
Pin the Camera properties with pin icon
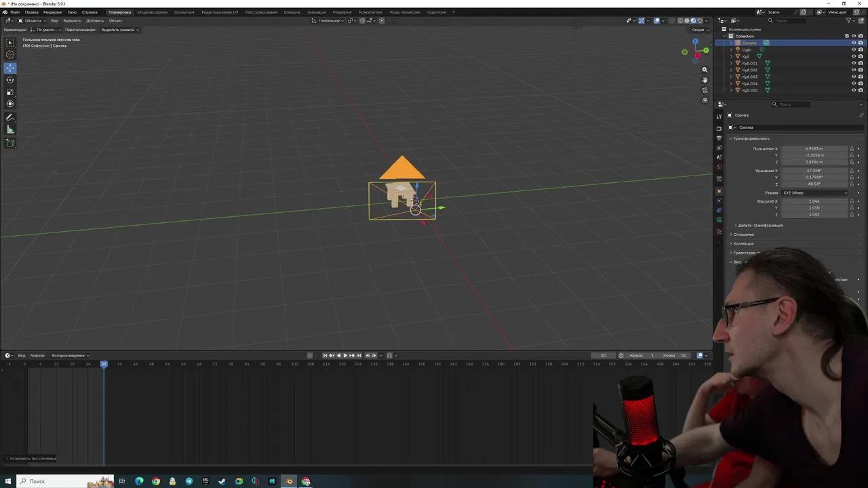tap(861, 115)
